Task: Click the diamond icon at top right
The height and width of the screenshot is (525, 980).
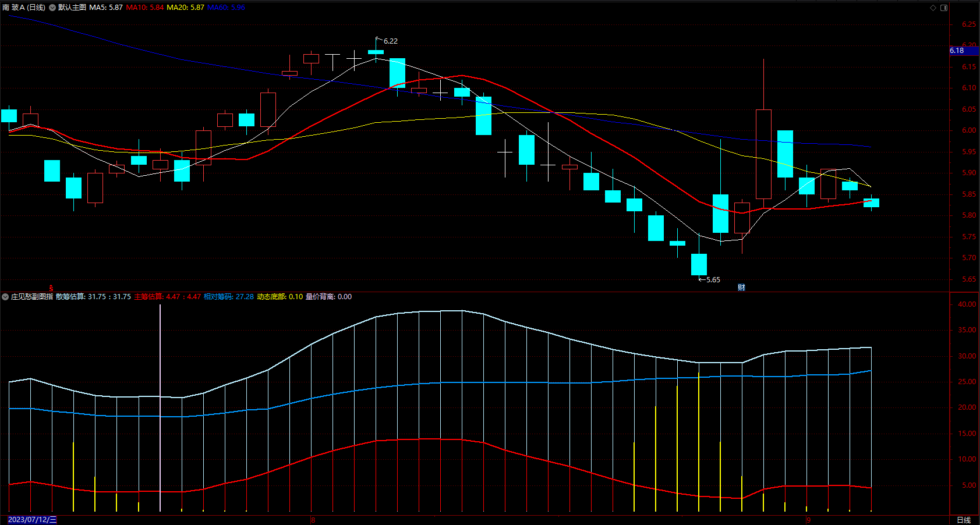Action: [933, 8]
